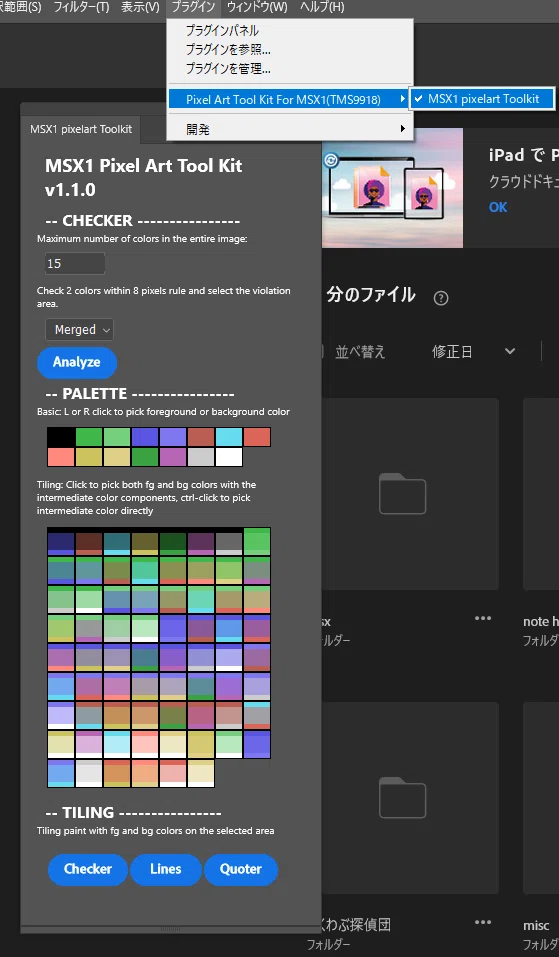Pick the salmon pink basic palette swatch
The height and width of the screenshot is (957, 559).
coord(61,457)
